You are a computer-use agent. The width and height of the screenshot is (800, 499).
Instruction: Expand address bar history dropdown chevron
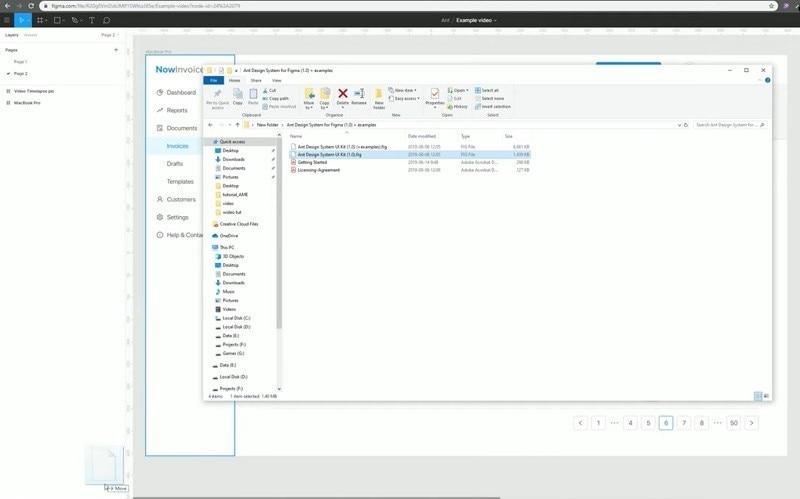click(x=679, y=124)
